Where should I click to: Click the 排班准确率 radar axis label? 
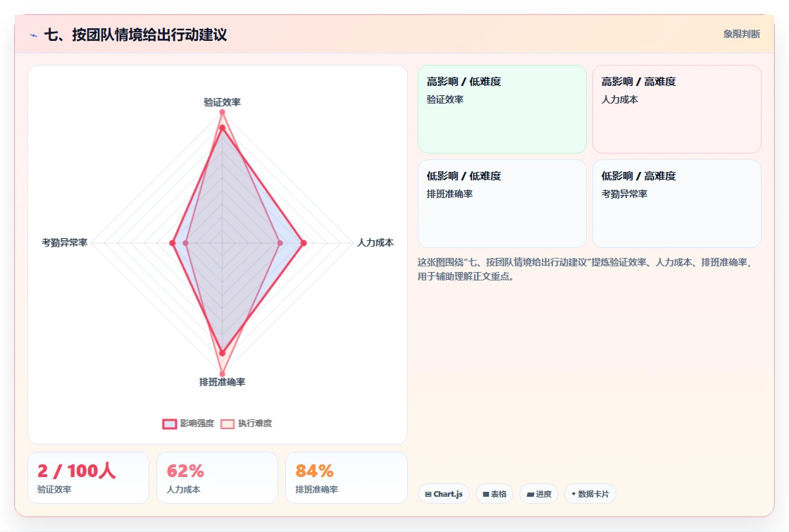point(222,382)
